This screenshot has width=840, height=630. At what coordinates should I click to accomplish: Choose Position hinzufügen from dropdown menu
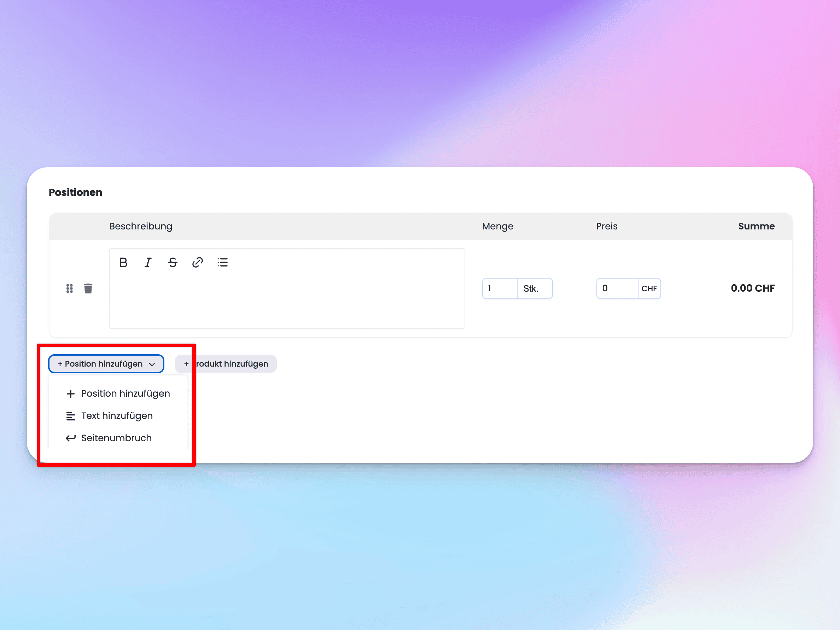tap(125, 394)
